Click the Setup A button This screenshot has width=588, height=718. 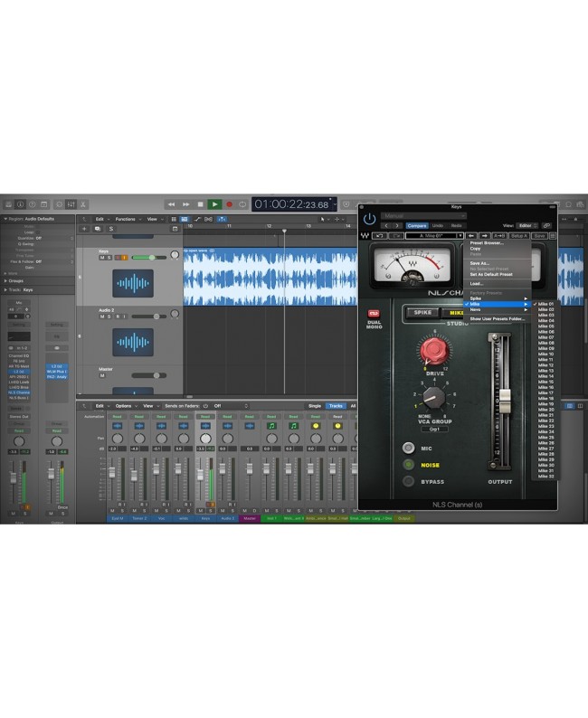[x=519, y=236]
